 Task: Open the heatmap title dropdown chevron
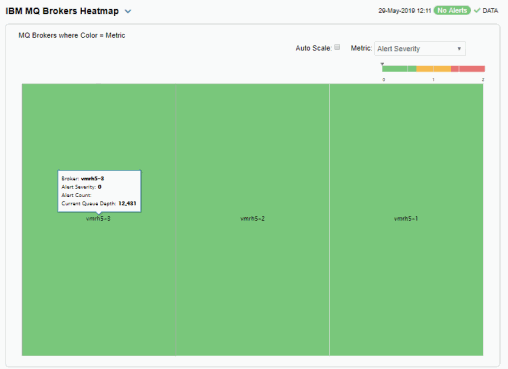(128, 11)
